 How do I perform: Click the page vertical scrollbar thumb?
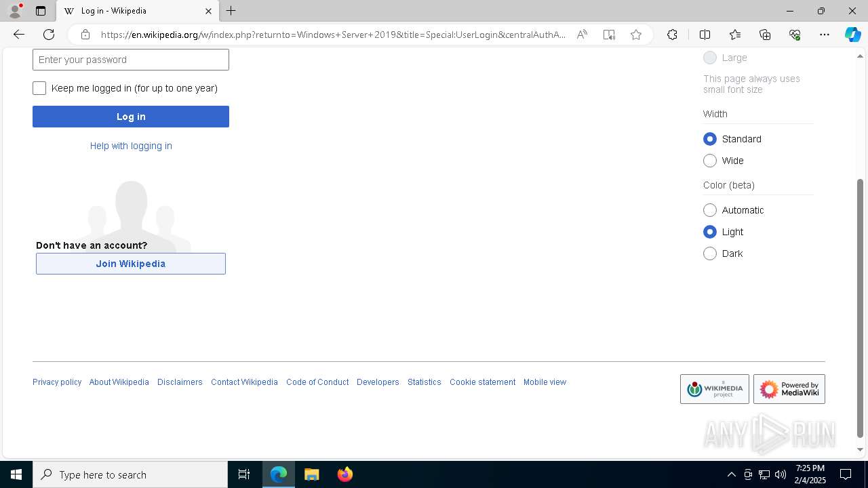[x=861, y=308]
